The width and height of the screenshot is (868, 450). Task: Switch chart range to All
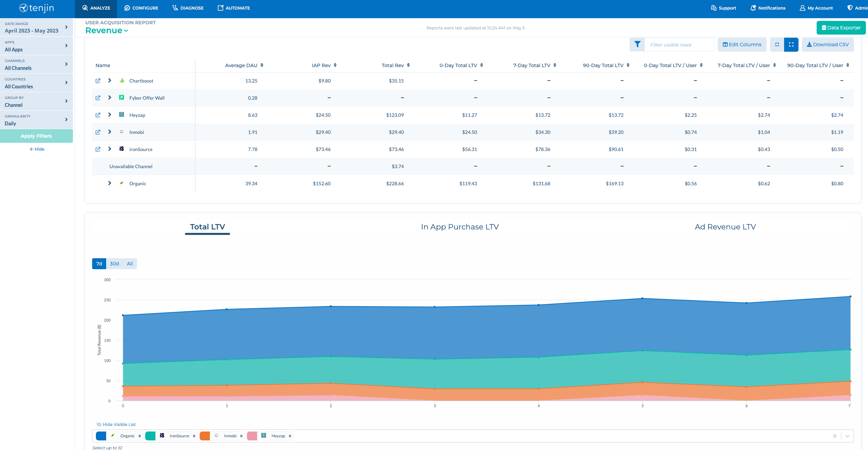click(130, 264)
